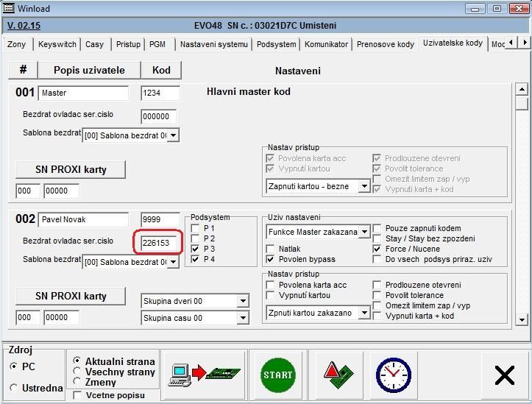Click the PC-to-panel transfer icon
This screenshot has height=404, width=532.
pyautogui.click(x=204, y=375)
